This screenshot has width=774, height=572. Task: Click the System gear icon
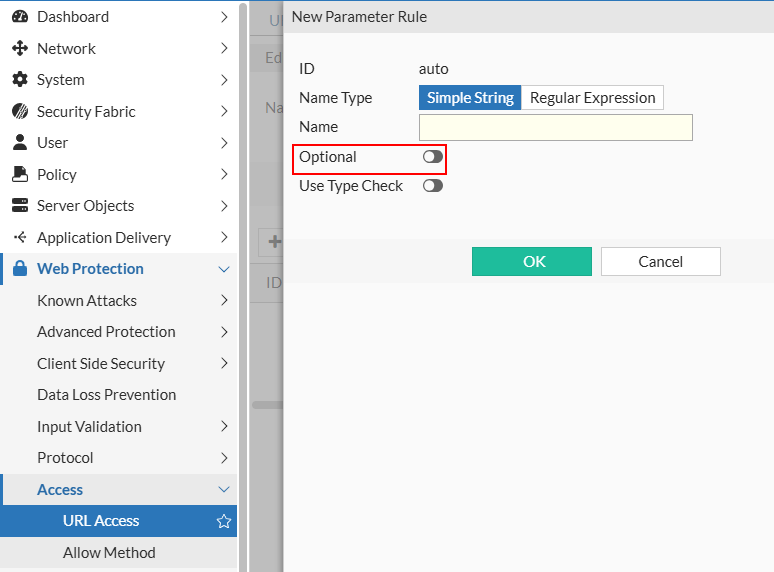19,80
